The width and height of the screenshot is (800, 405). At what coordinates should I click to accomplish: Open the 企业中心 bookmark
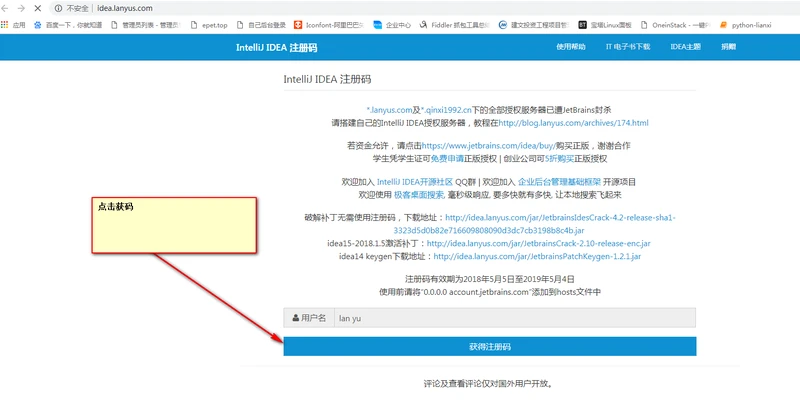pos(392,24)
